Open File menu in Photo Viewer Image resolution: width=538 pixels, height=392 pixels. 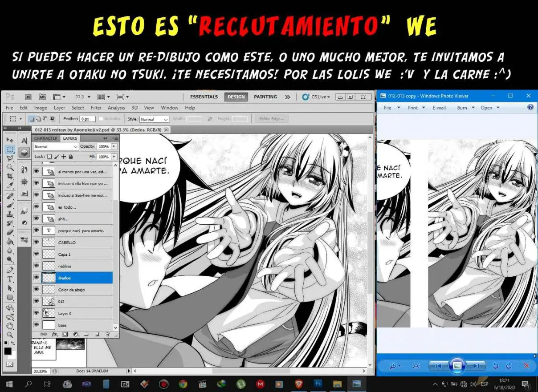point(391,108)
